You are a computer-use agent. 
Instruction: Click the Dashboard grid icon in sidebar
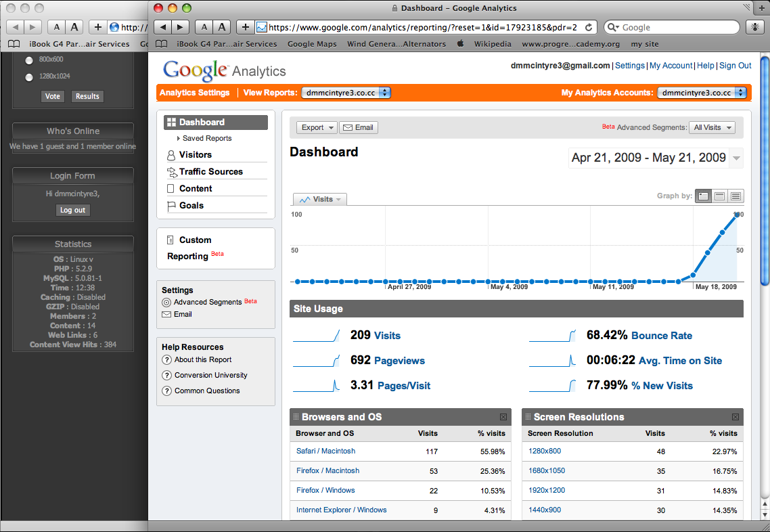click(x=171, y=123)
